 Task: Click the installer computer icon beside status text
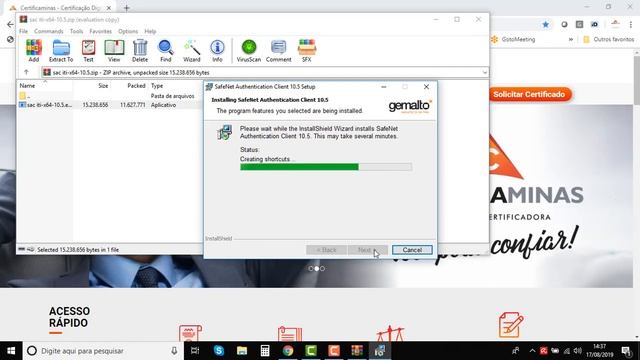[224, 132]
